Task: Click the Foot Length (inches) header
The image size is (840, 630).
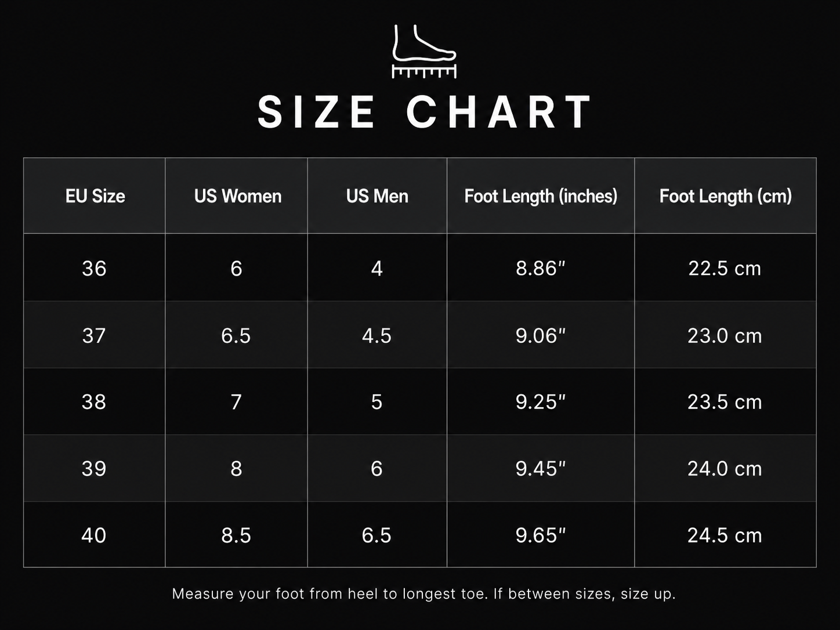Action: (541, 196)
